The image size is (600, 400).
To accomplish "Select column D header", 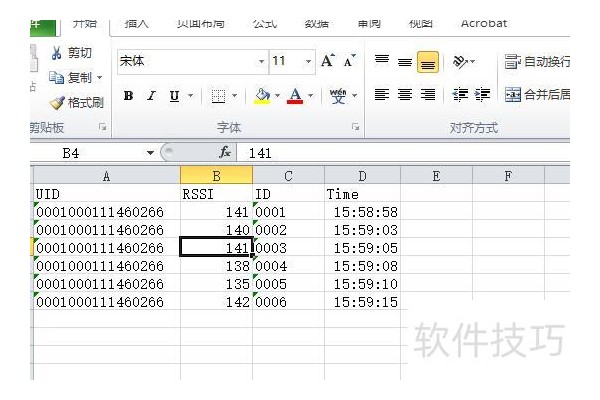I will coord(362,176).
